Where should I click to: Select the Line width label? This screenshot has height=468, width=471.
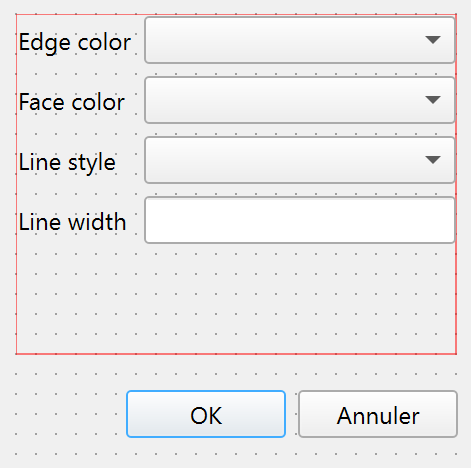[72, 222]
